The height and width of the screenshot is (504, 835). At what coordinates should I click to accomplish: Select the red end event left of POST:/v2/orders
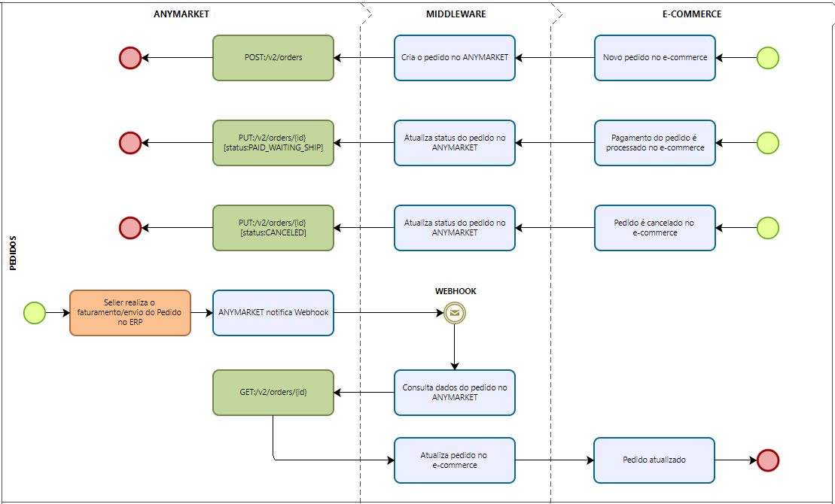[130, 58]
